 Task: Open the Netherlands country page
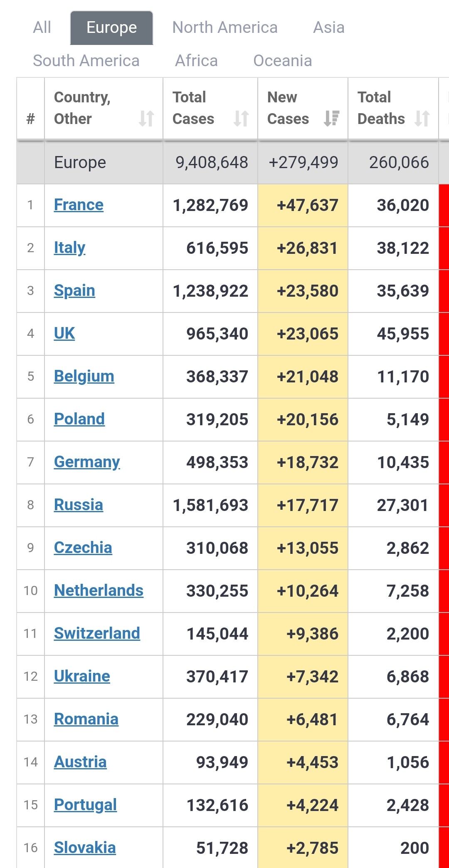tap(99, 590)
